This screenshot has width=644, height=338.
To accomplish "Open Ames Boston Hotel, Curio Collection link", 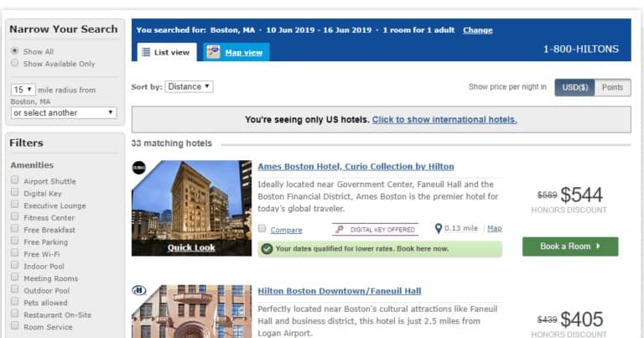I will click(x=356, y=166).
